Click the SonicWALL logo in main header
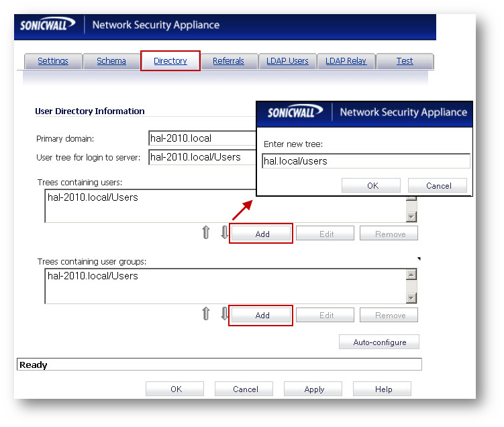Screen dimensions: 504x427 (x=48, y=24)
